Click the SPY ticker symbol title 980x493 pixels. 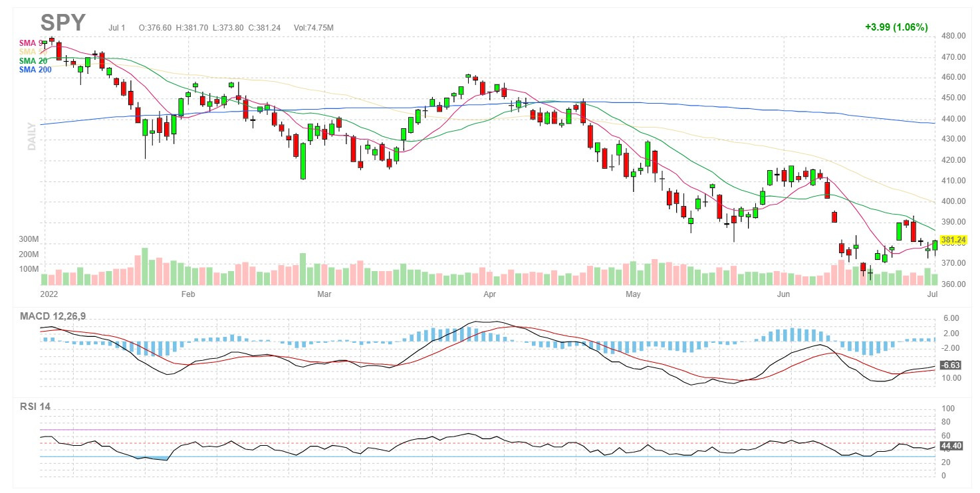click(x=63, y=23)
